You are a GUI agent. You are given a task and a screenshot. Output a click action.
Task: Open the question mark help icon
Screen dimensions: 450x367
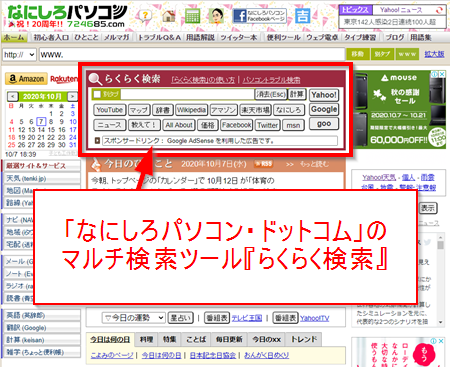[x=145, y=16]
